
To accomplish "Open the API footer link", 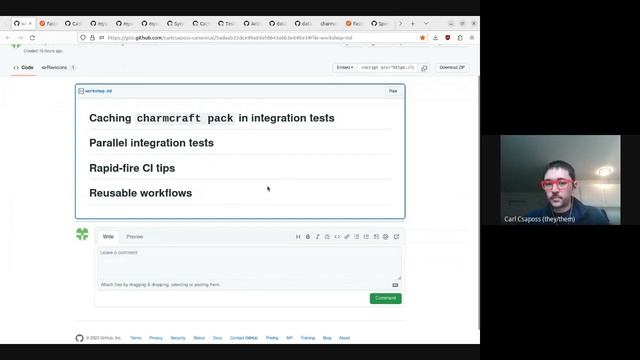I will (x=289, y=338).
